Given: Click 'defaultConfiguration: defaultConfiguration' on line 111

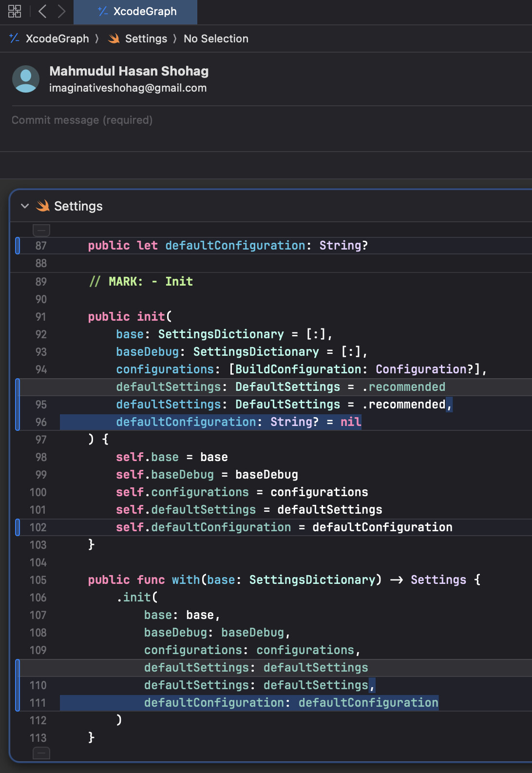Looking at the screenshot, I should coord(291,703).
